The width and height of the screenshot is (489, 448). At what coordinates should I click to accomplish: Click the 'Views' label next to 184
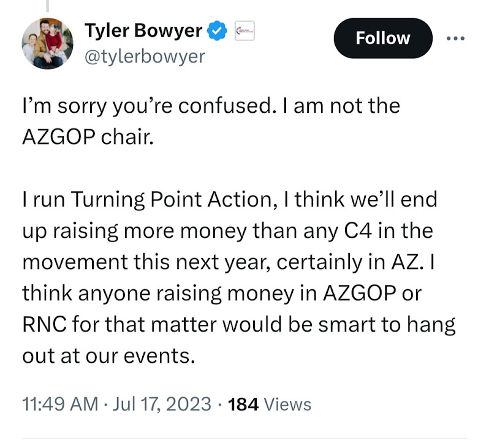click(287, 404)
